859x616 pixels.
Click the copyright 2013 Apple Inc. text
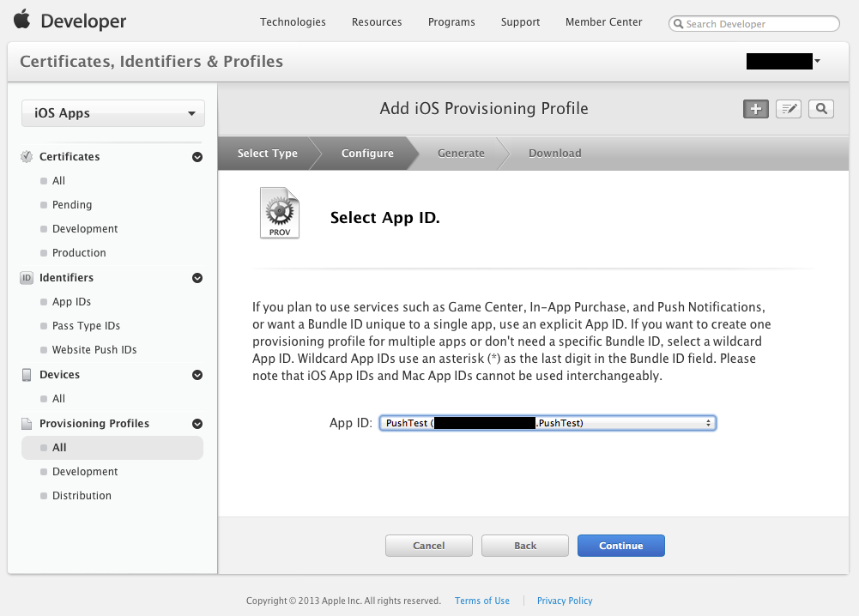point(343,601)
